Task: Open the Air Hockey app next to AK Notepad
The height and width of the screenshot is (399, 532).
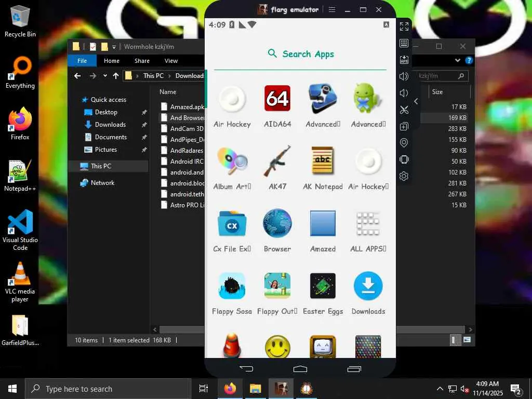Action: tap(368, 161)
